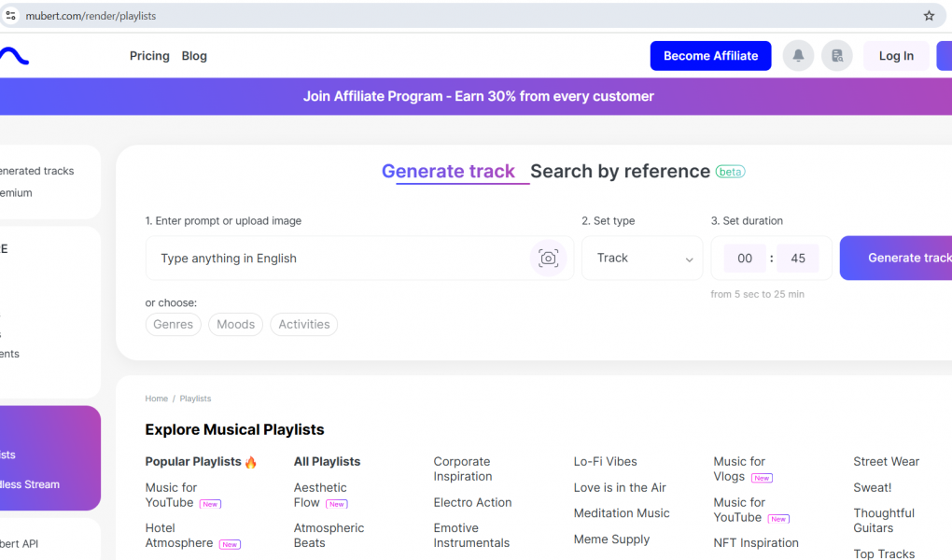
Task: Open the receipt icon in header
Action: coord(837,56)
